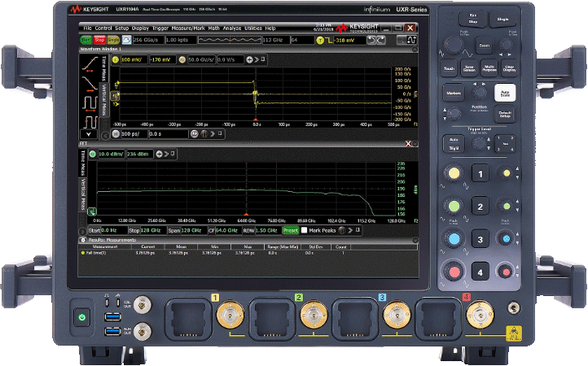Viewport: 588px width, 366px height.
Task: Click the autoscale icon next to Single
Action: [126, 40]
